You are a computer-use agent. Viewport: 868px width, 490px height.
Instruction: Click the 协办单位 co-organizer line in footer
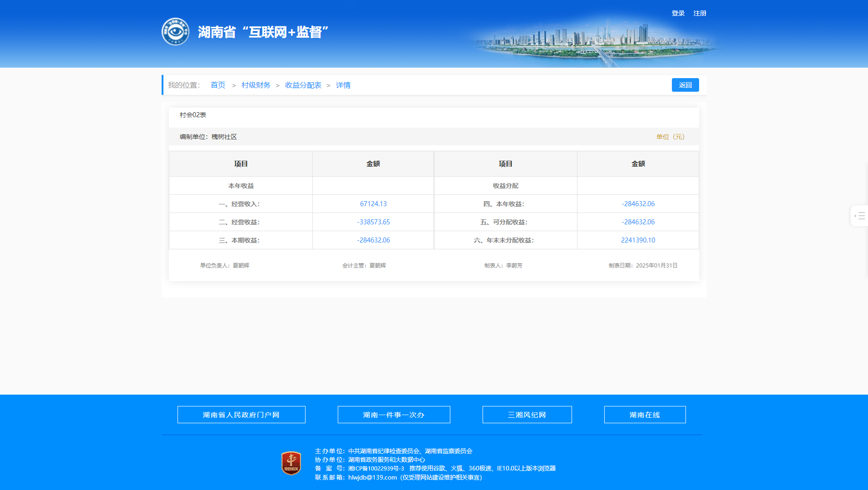tap(370, 460)
